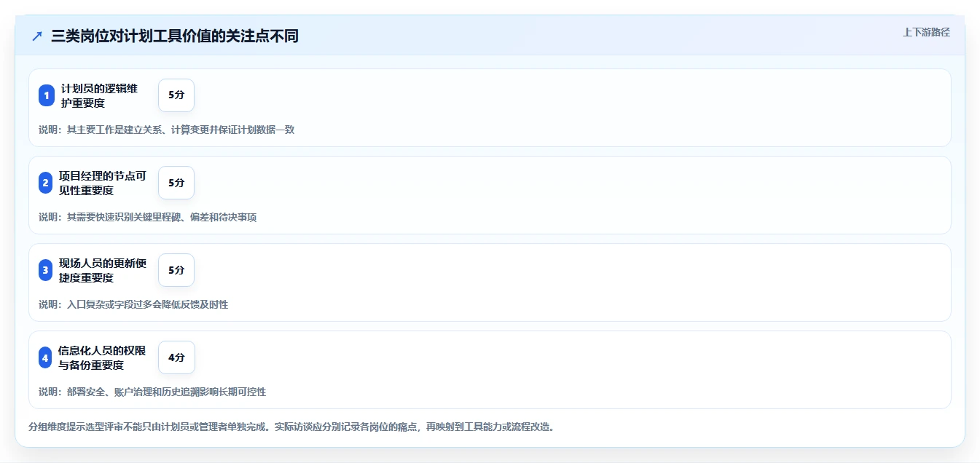Click the 5分 score for 项目经理的节点可见性重要度

click(176, 183)
